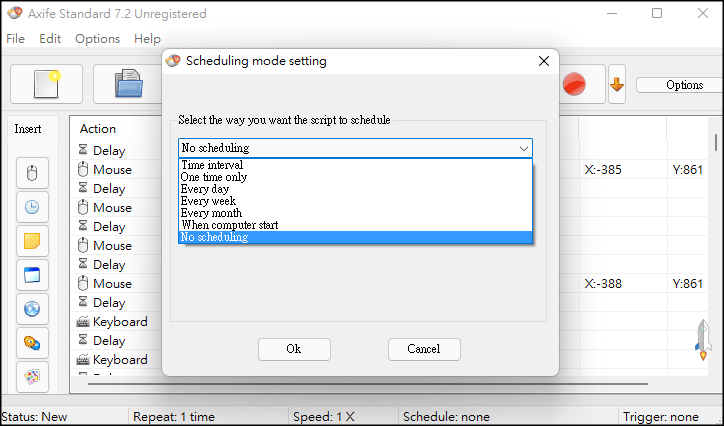Screen dimensions: 724x426
Task: Click Cancel in scheduling dialog
Action: pos(424,349)
